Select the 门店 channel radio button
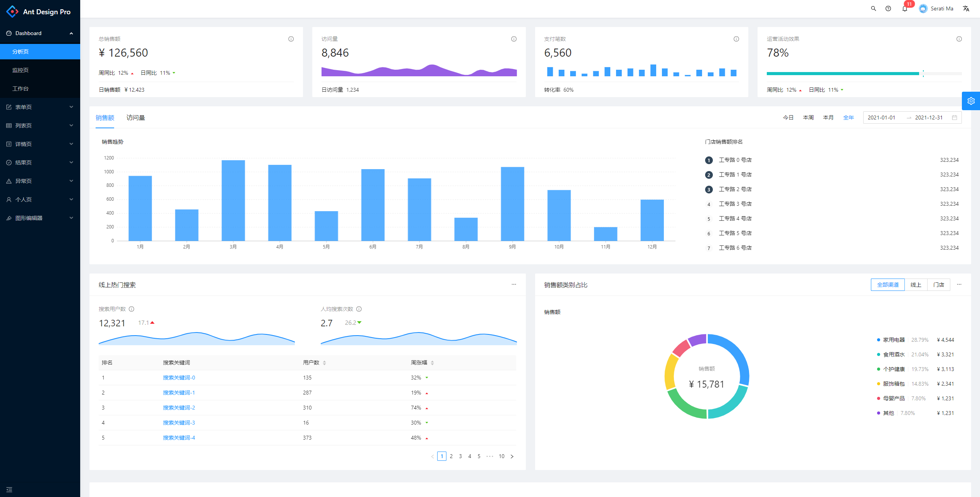Viewport: 980px width, 497px height. click(x=938, y=285)
